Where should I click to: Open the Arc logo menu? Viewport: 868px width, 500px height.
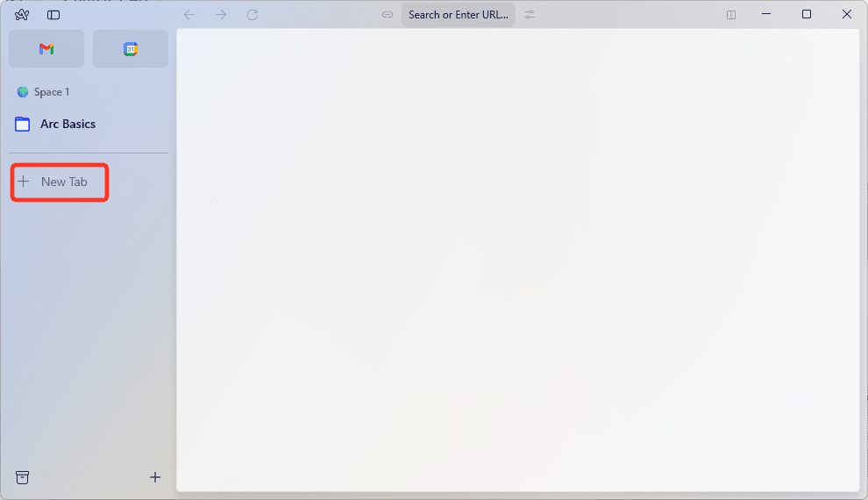point(22,15)
